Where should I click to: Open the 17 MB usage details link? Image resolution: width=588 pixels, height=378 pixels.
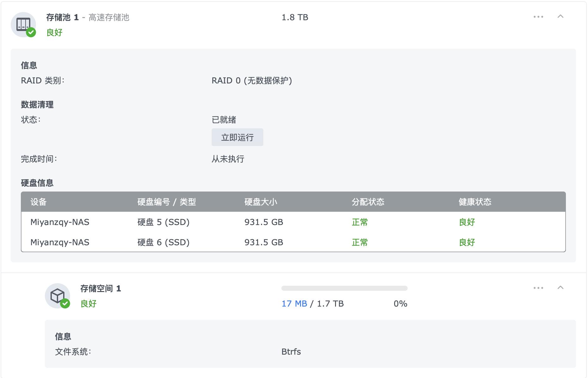click(294, 303)
